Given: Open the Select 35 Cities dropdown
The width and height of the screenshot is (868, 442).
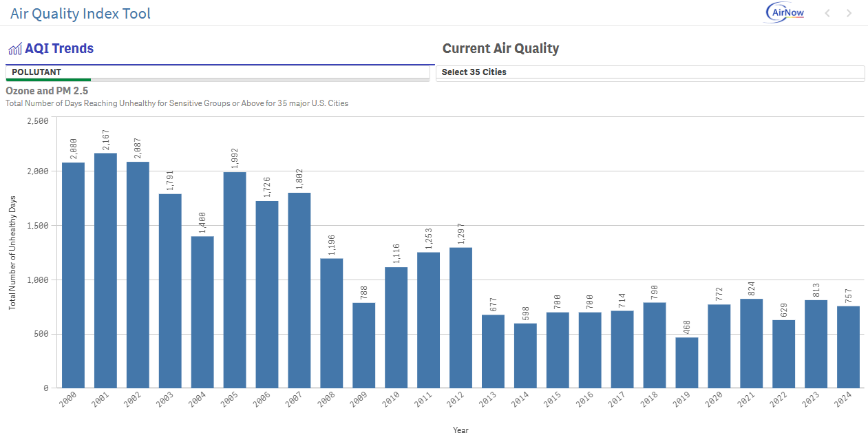Looking at the screenshot, I should pyautogui.click(x=650, y=72).
